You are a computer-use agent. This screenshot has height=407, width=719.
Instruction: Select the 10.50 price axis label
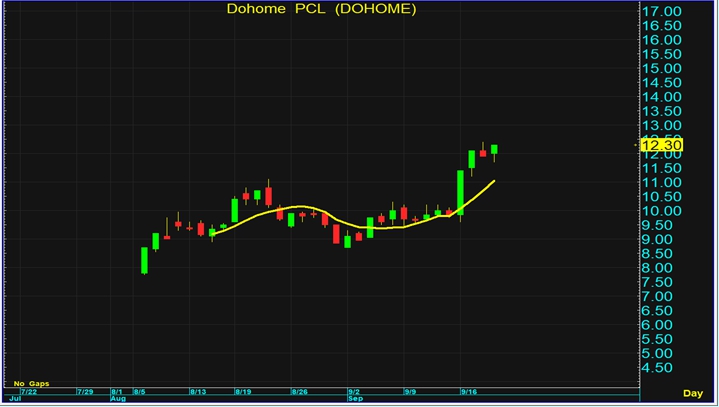point(662,197)
